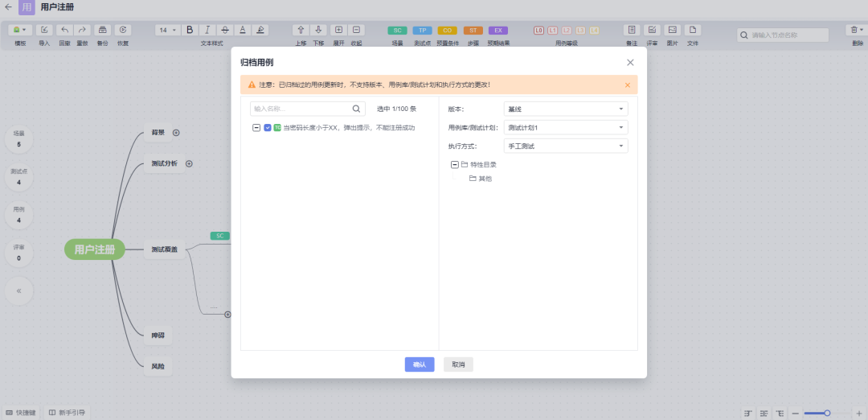The width and height of the screenshot is (868, 420).
Task: Click the 上移 move up arrow
Action: [x=301, y=30]
